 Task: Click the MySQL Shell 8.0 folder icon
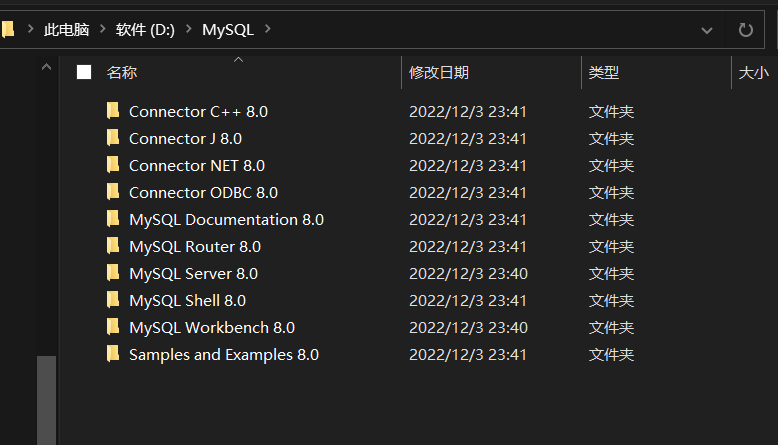[x=113, y=300]
